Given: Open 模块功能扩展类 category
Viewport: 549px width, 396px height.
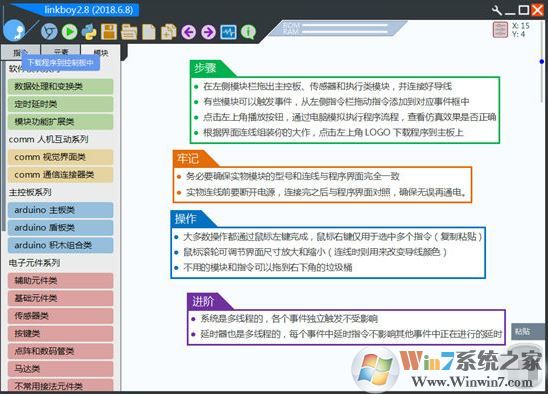Looking at the screenshot, I should [60, 122].
